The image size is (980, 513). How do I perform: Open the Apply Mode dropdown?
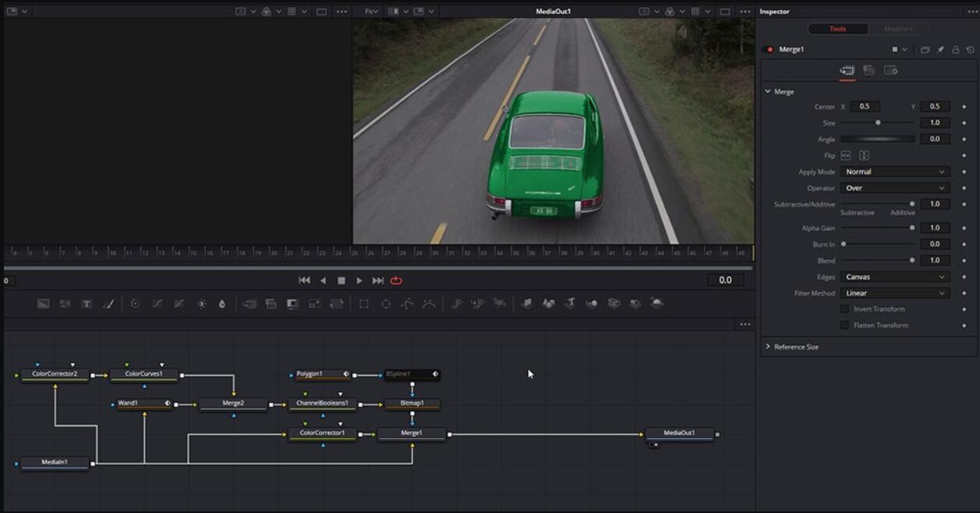[x=894, y=172]
